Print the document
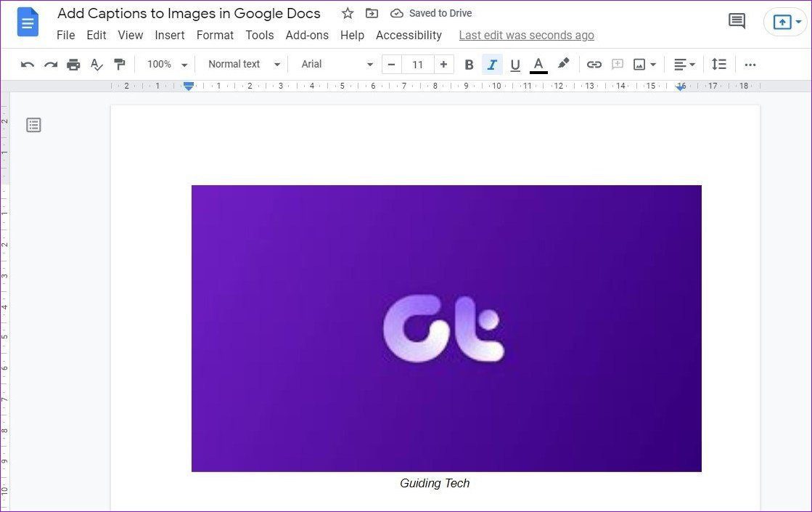 tap(73, 65)
